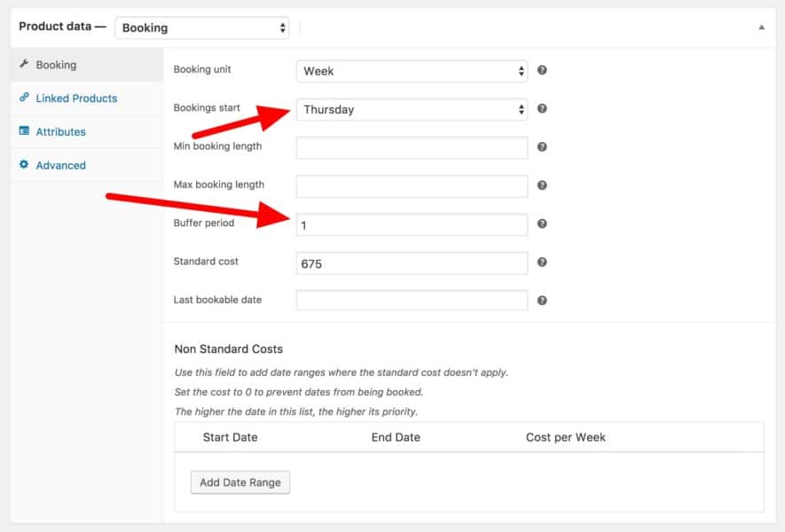Switch to Linked Products tab
The image size is (785, 532).
click(x=76, y=98)
